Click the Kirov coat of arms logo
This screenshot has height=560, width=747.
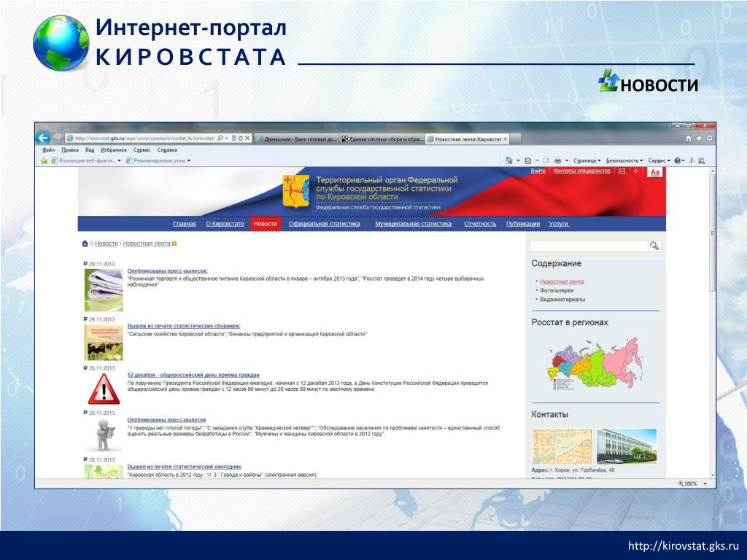(296, 192)
